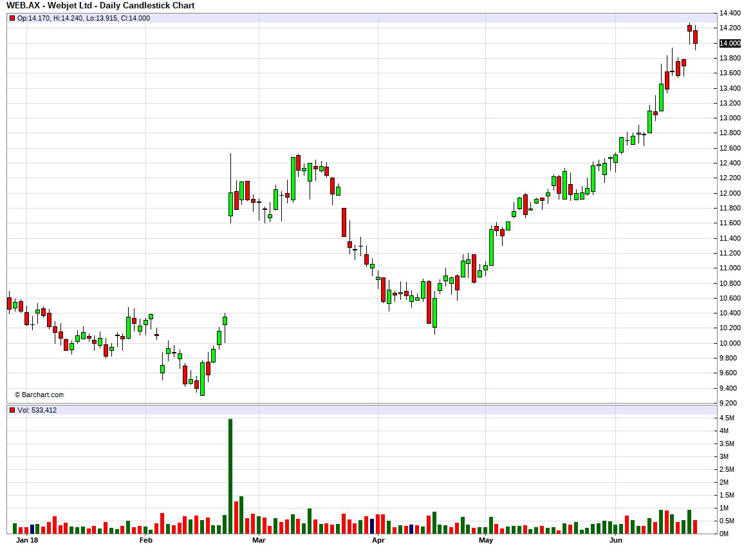The image size is (744, 560).
Task: Click the 13.000 price axis label
Action: pos(730,118)
